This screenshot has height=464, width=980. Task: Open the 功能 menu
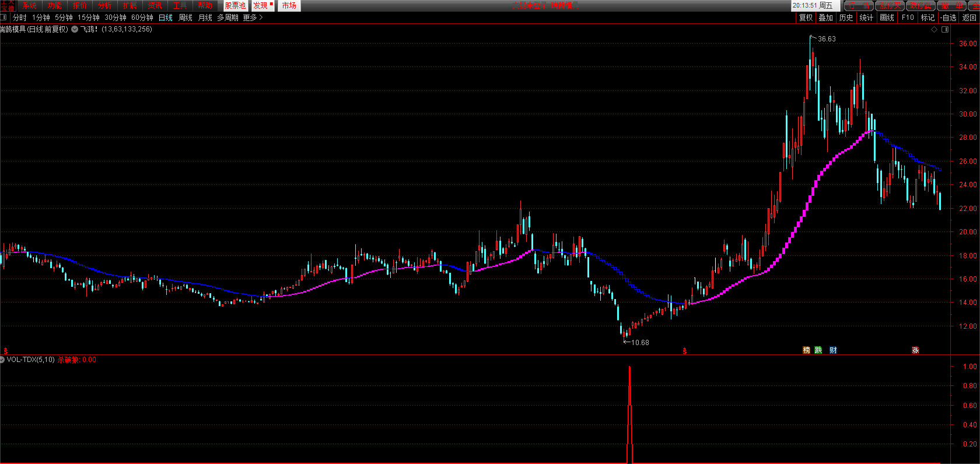(55, 5)
